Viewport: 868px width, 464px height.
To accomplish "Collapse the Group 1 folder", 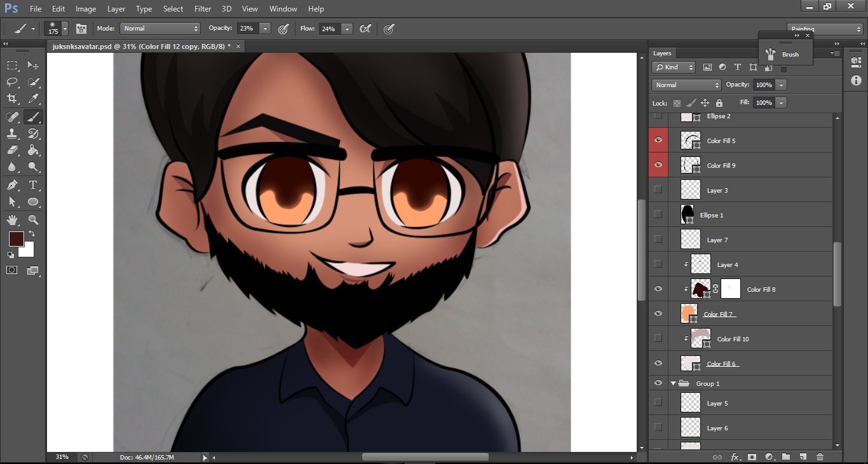I will [x=673, y=384].
